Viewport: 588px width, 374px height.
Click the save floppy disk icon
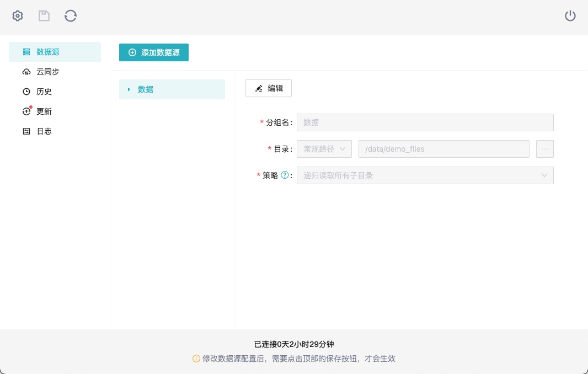pos(44,16)
